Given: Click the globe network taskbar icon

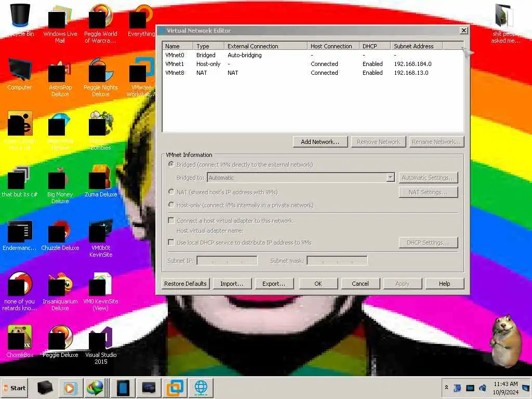Looking at the screenshot, I should [201, 388].
